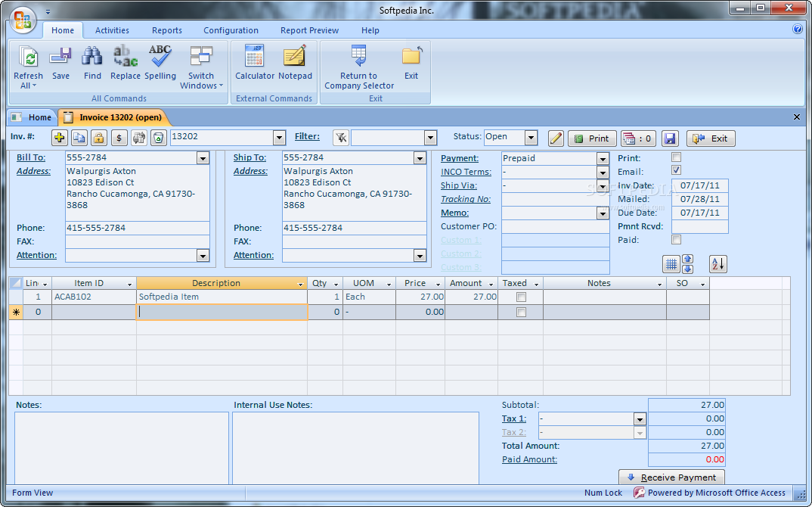The image size is (812, 507).
Task: Check Taxed for the ACAB102 line
Action: point(521,297)
